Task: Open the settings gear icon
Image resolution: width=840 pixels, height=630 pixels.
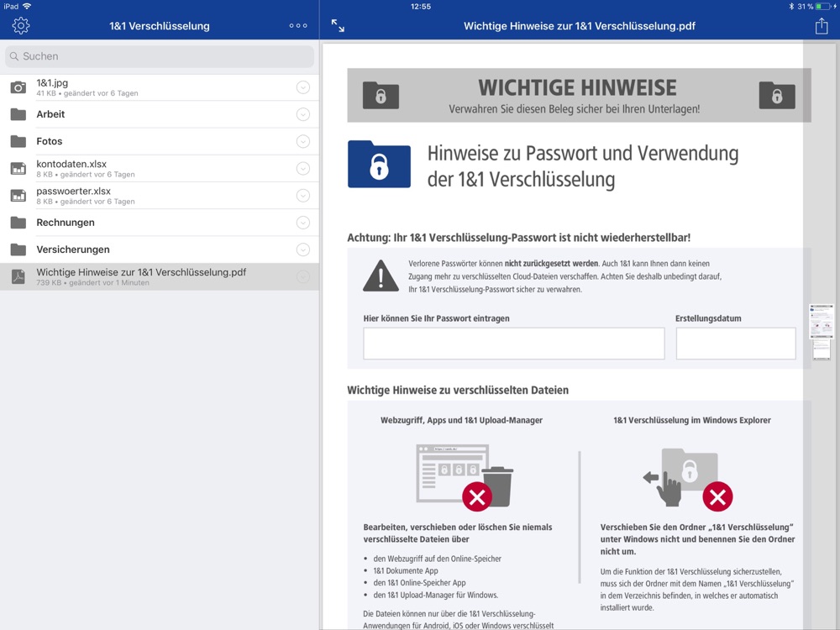Action: 21,26
